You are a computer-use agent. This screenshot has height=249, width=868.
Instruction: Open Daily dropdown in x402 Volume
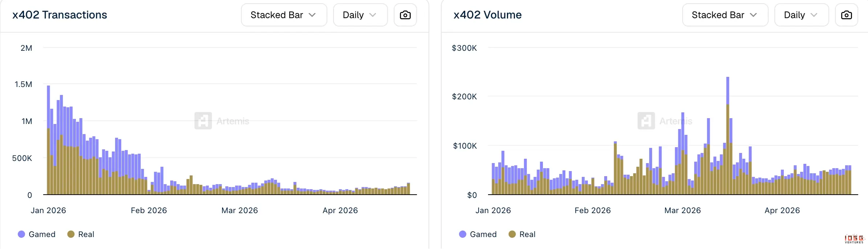(802, 15)
